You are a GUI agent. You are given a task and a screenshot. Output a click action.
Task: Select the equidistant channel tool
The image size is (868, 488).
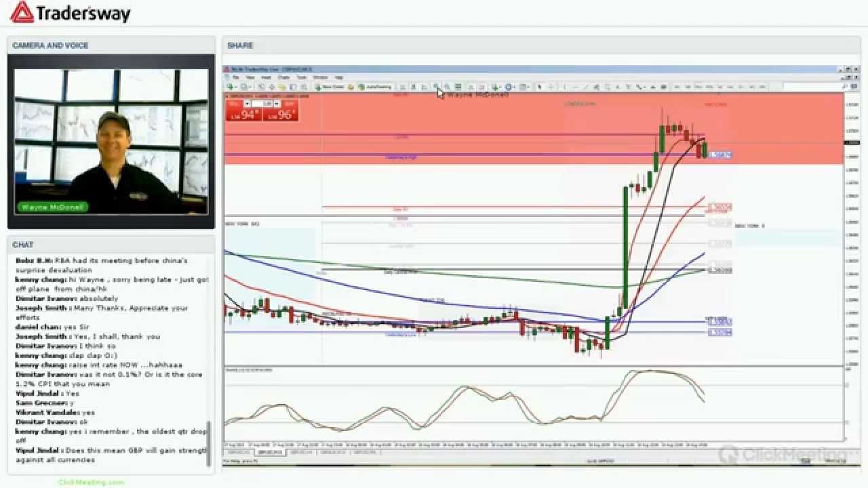(x=596, y=87)
